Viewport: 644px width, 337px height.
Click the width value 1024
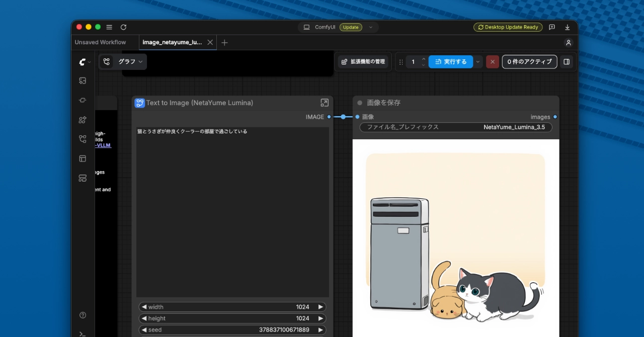click(x=302, y=307)
